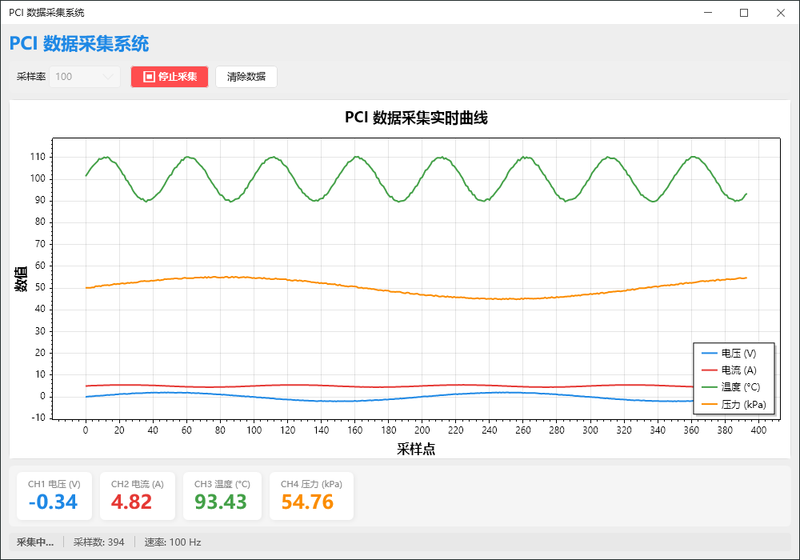Click the 采样点 x-axis label

416,449
